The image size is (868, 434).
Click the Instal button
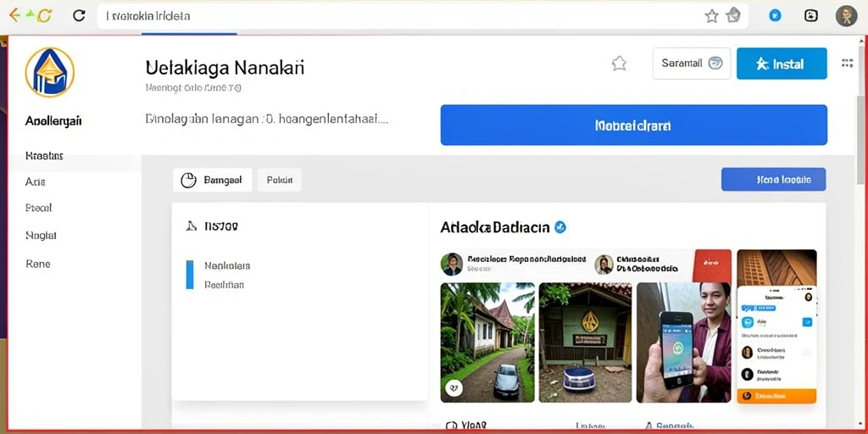point(782,64)
